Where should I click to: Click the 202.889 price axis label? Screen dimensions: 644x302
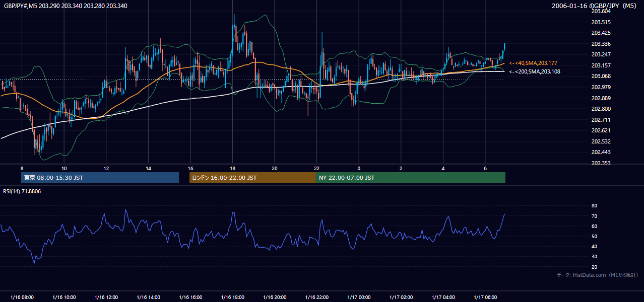tap(601, 98)
